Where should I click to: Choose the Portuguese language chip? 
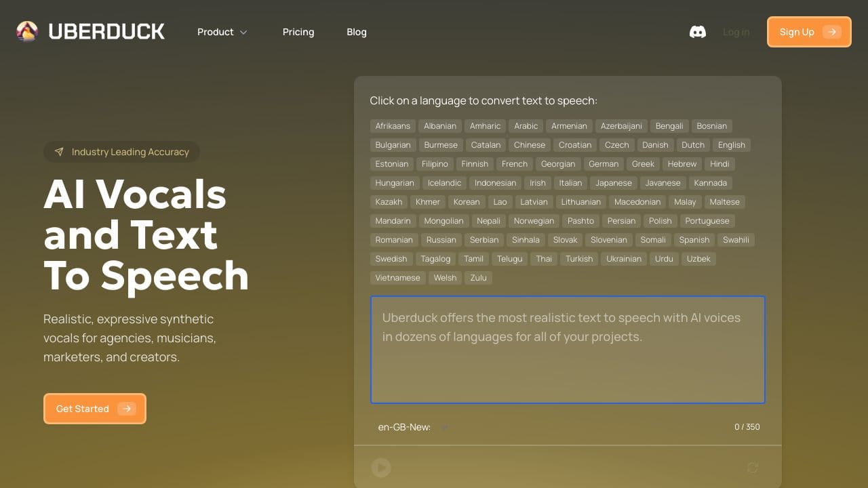pyautogui.click(x=707, y=221)
